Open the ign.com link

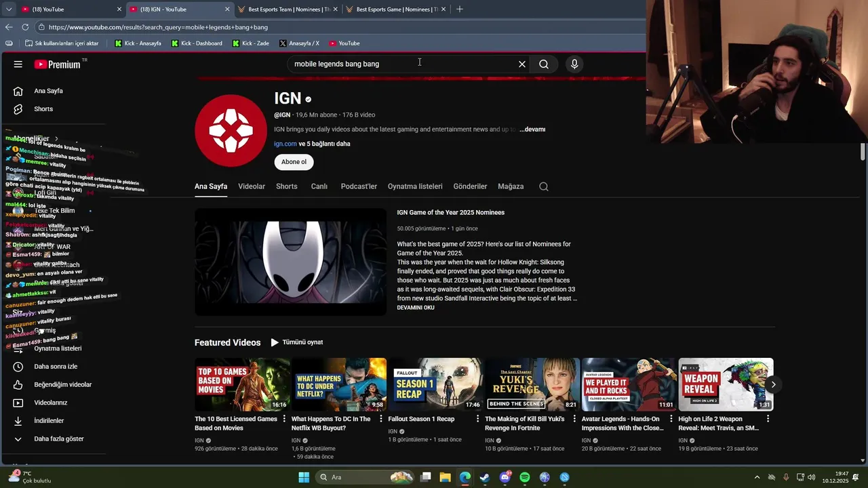[x=285, y=144]
